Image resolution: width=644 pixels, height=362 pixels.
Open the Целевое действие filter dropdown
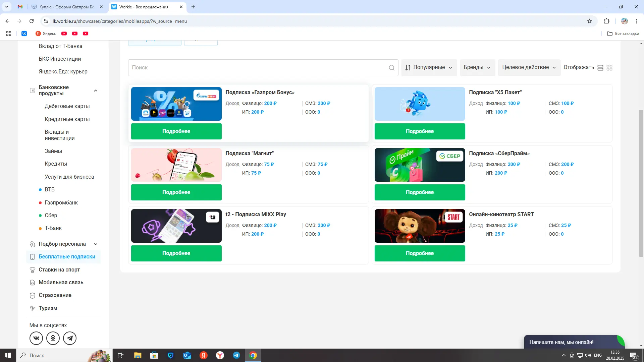pos(529,67)
